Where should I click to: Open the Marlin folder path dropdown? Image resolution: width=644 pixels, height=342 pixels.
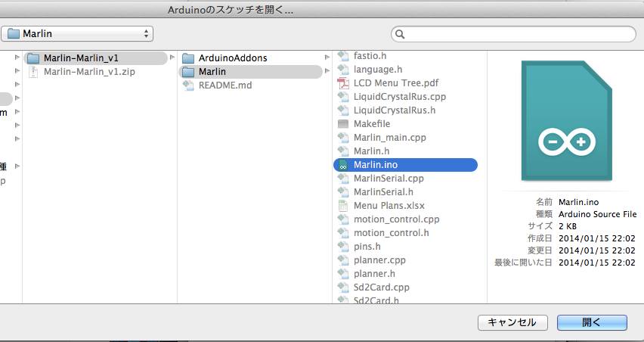point(77,34)
